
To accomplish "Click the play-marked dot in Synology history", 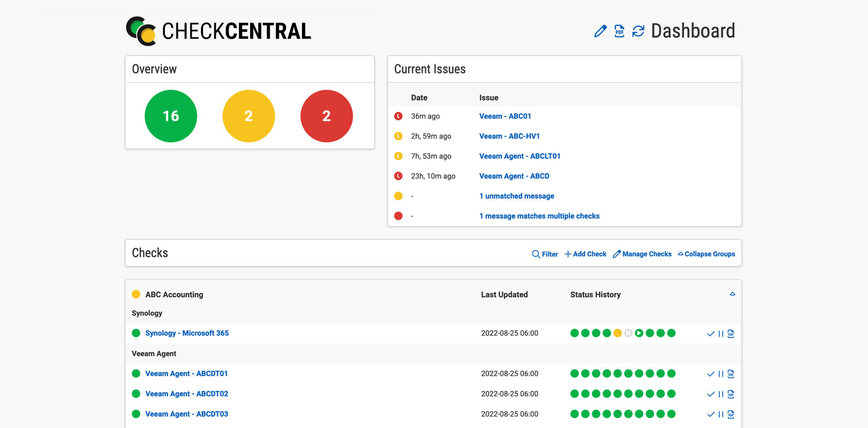I will pos(639,333).
